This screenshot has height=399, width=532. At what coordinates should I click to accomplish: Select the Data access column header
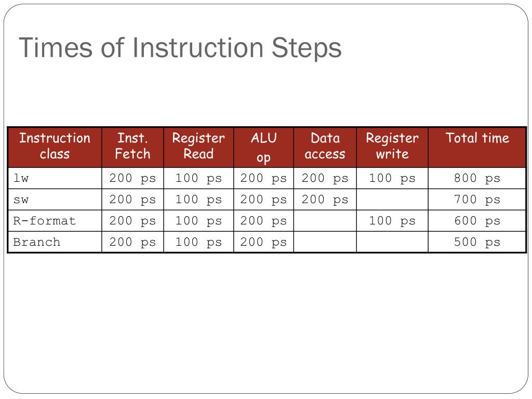(x=325, y=147)
